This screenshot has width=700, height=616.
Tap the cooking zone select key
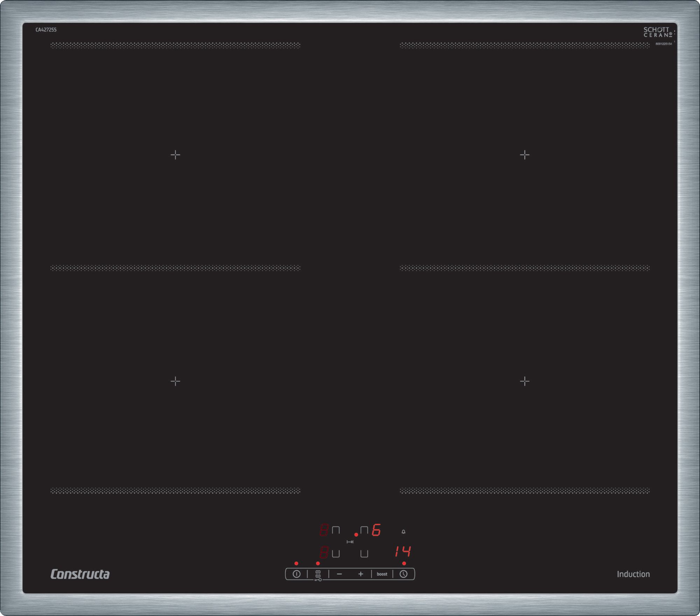318,574
